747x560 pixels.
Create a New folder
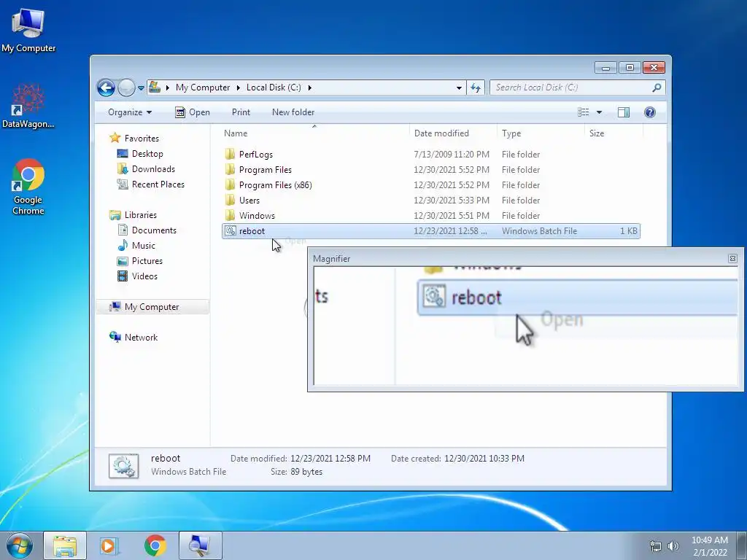[293, 112]
